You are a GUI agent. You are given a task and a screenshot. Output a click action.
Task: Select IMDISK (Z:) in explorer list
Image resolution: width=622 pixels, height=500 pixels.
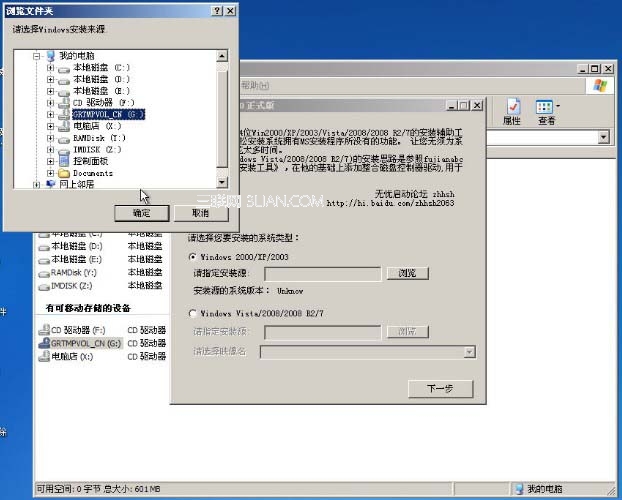pyautogui.click(x=65, y=286)
